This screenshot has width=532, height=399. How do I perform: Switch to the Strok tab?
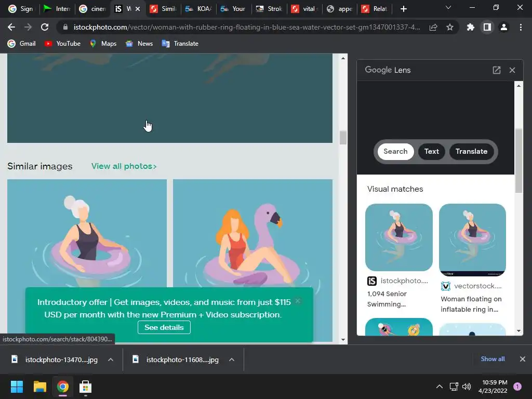269,9
